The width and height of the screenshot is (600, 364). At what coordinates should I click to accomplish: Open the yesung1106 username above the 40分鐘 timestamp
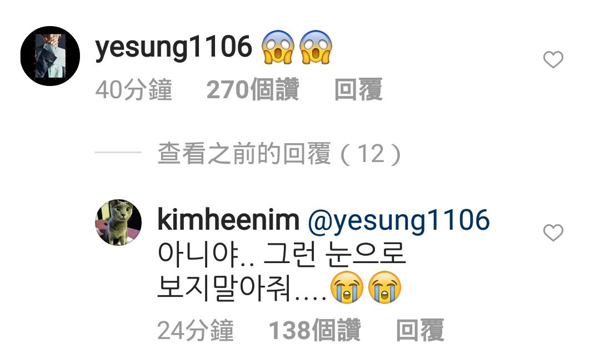173,47
